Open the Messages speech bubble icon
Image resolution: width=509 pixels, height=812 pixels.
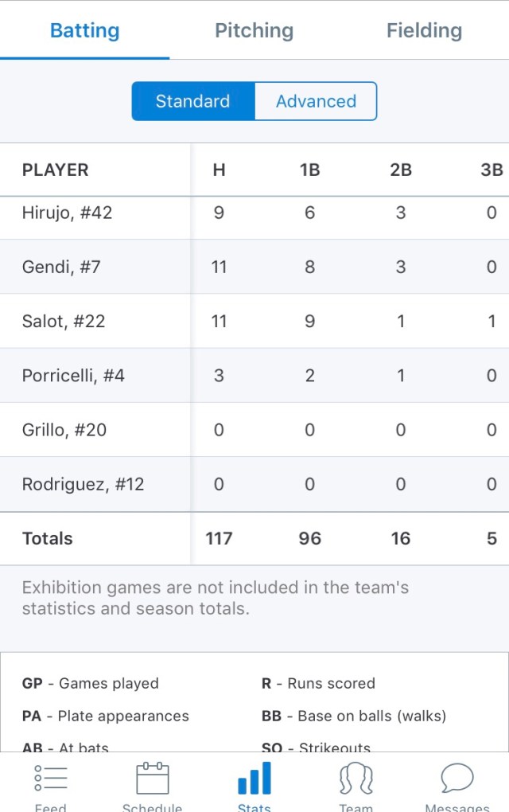click(x=457, y=779)
